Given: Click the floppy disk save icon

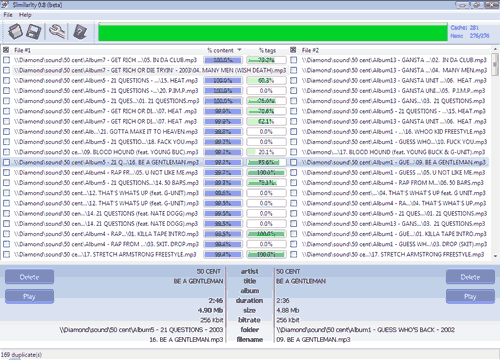Looking at the screenshot, I should pos(34,32).
